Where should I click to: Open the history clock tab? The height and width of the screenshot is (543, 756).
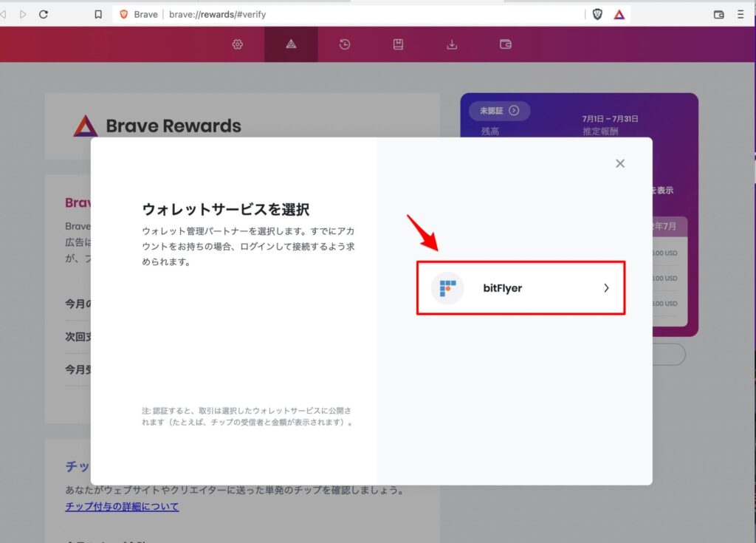(345, 44)
